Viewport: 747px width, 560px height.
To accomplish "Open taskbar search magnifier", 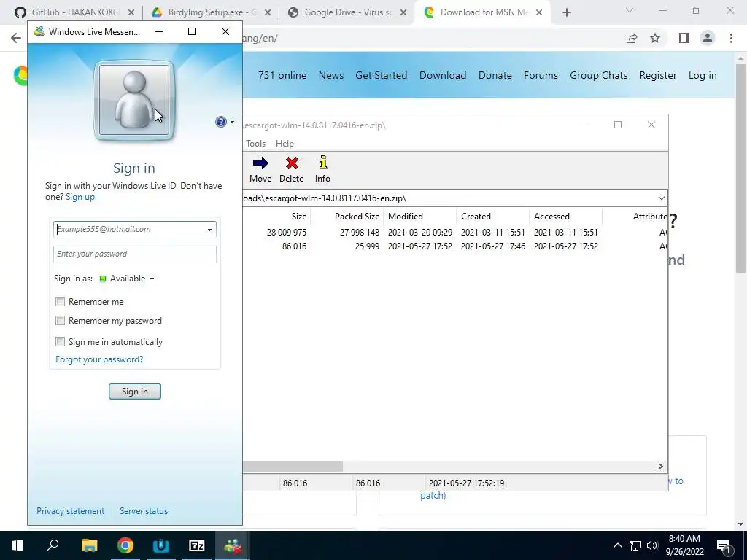I will [x=53, y=545].
